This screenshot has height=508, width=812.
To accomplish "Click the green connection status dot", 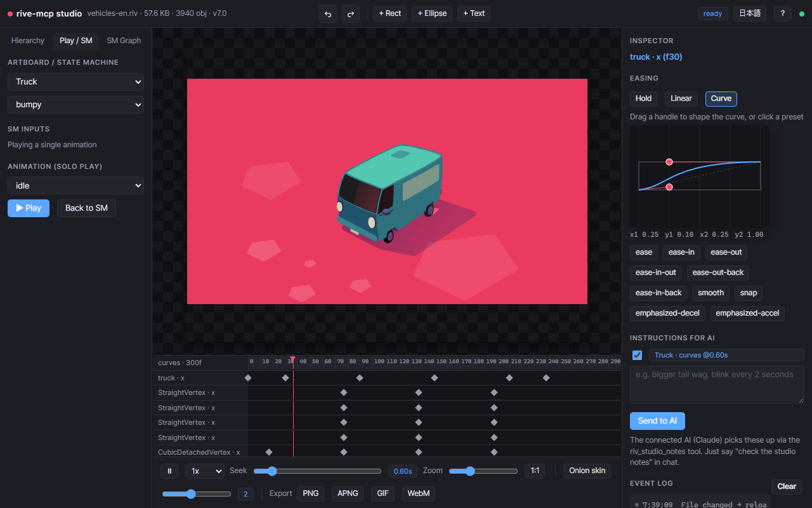I will coord(801,14).
